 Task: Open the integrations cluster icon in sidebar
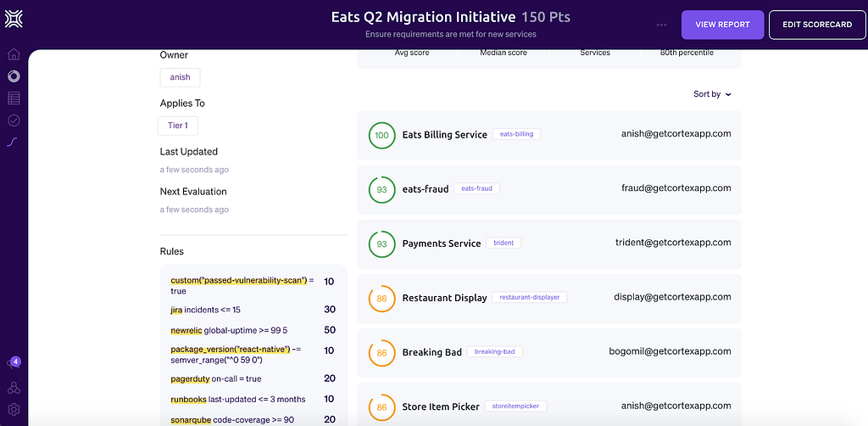pyautogui.click(x=14, y=387)
